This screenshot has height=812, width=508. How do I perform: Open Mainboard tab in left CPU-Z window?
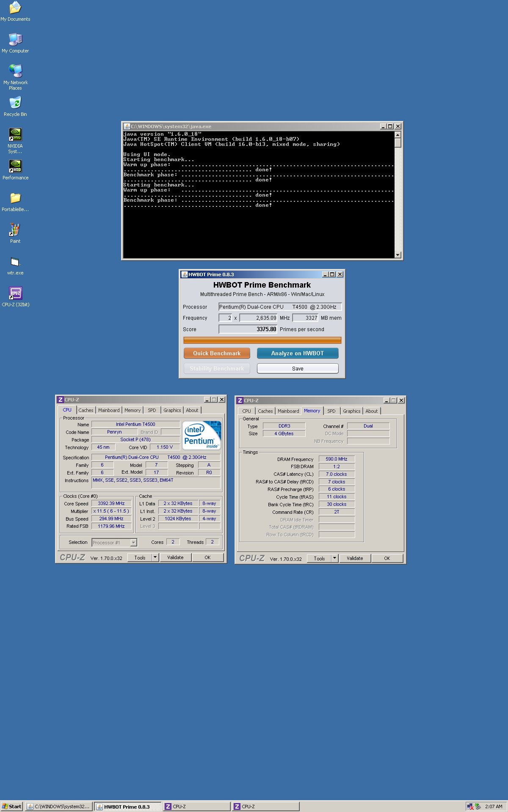coord(109,410)
